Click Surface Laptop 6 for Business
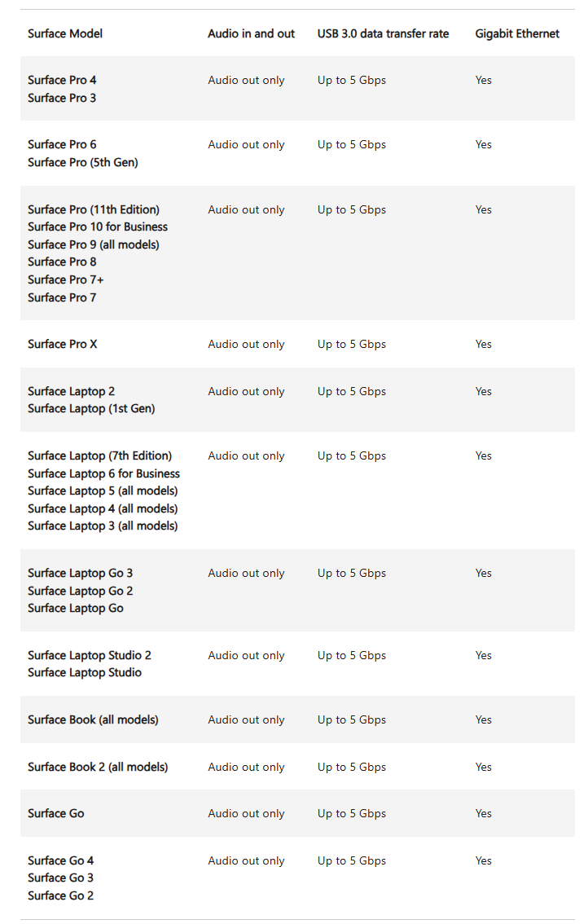The height and width of the screenshot is (924, 588). point(103,473)
